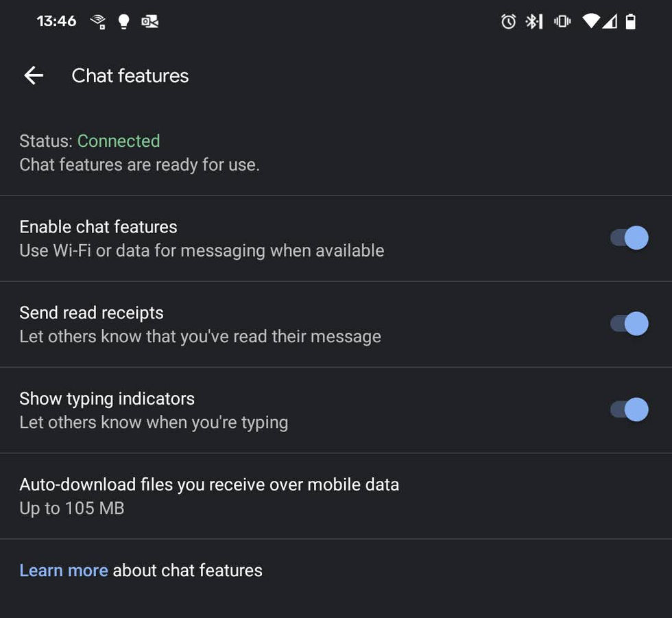Tap the back arrow icon
The width and height of the screenshot is (672, 618).
(x=34, y=75)
